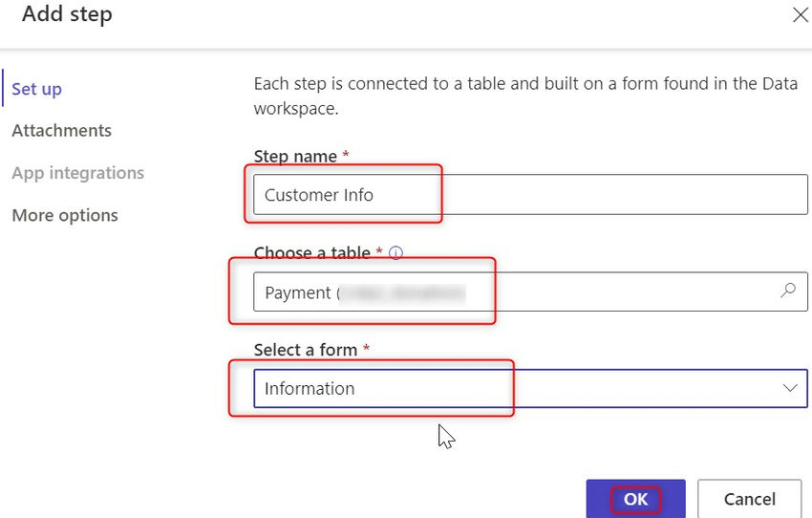
Task: Click the Add step dialog title
Action: [67, 15]
